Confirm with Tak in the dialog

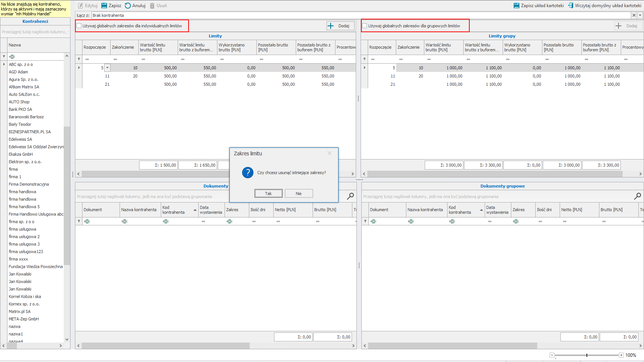268,194
